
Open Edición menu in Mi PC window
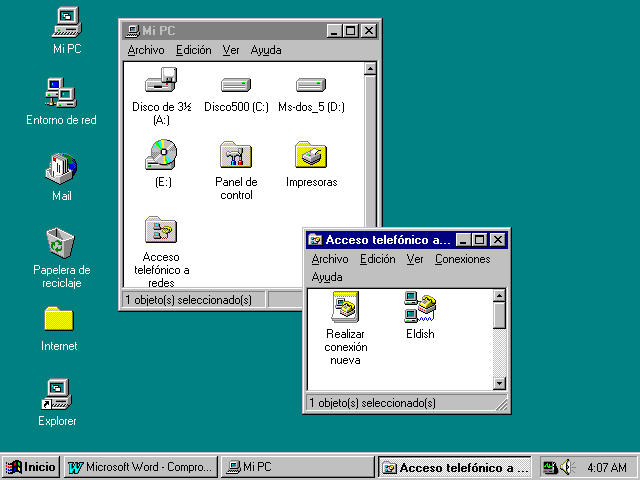[193, 50]
